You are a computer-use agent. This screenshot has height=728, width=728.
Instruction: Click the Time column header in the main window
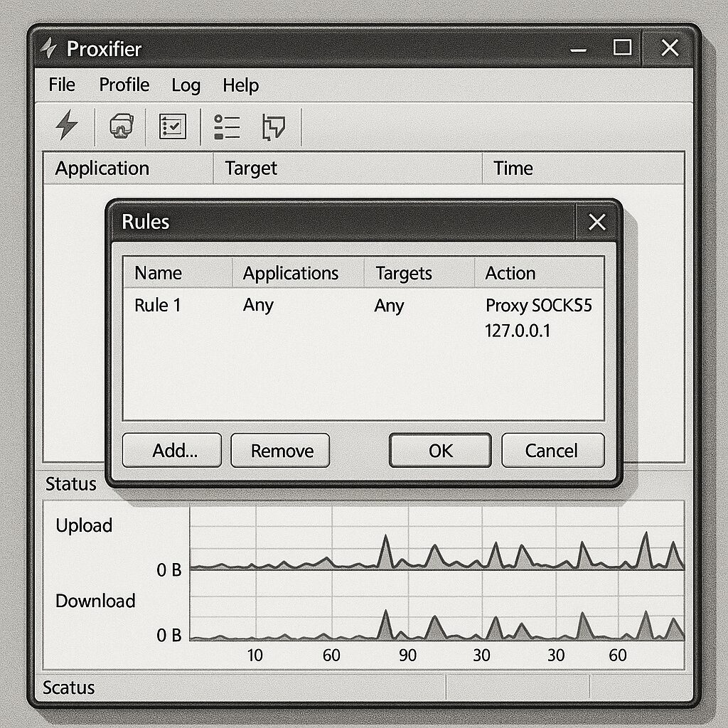click(583, 168)
